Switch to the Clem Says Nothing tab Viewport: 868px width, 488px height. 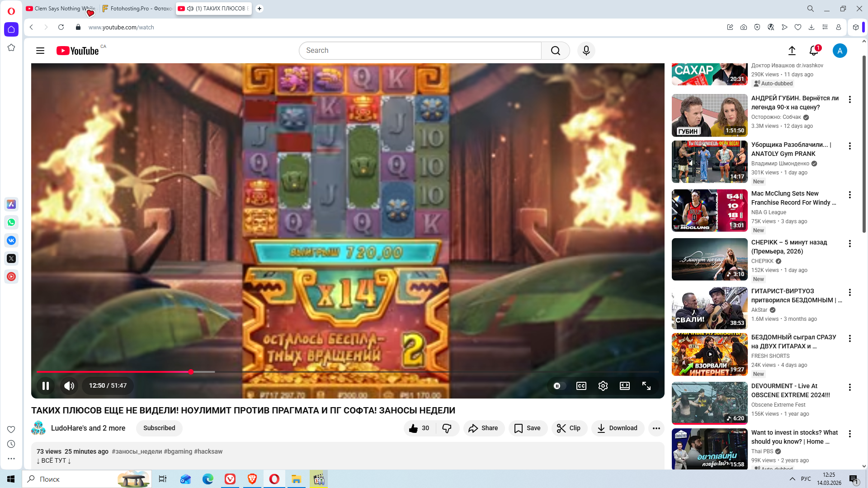(x=59, y=9)
